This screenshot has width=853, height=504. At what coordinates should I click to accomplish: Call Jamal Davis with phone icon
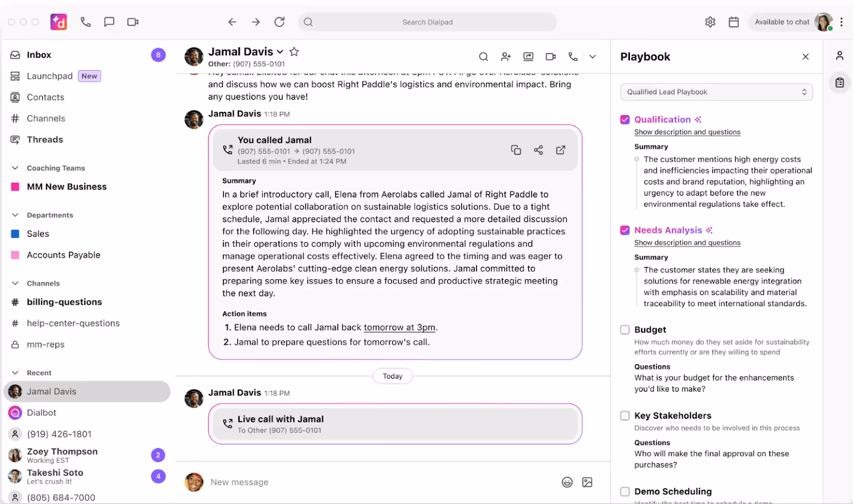pyautogui.click(x=573, y=56)
